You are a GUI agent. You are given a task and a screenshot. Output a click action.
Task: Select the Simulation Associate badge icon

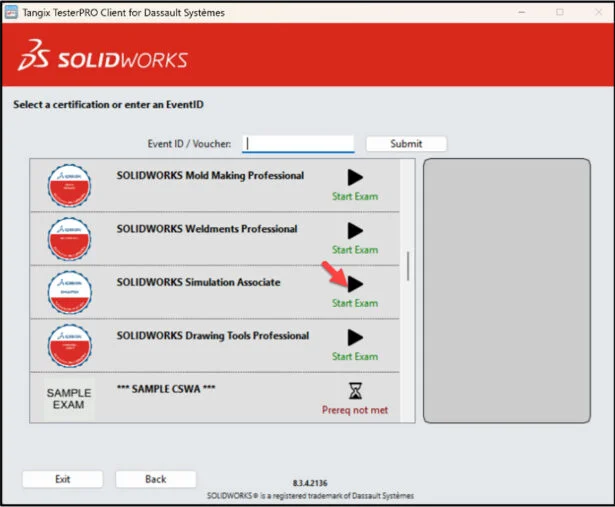point(70,291)
